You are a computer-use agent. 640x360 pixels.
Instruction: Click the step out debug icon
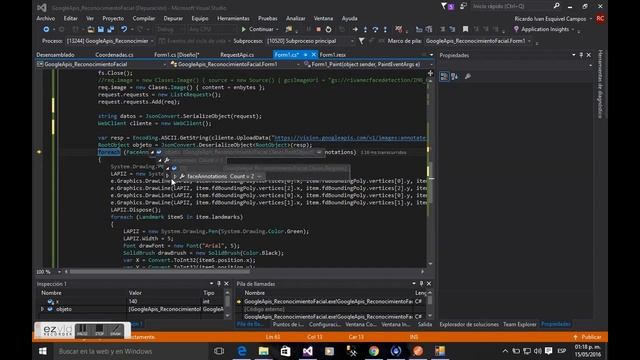(x=385, y=29)
